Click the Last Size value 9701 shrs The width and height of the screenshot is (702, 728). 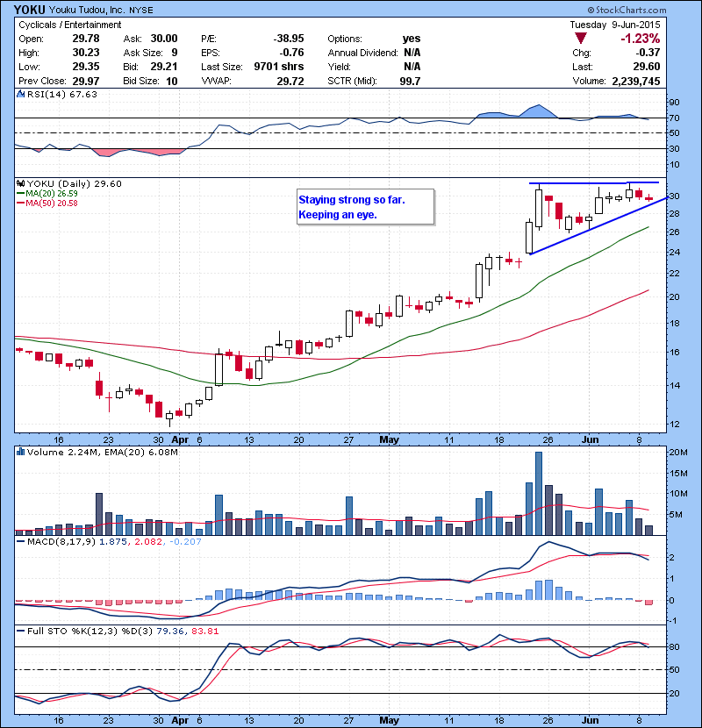click(279, 67)
